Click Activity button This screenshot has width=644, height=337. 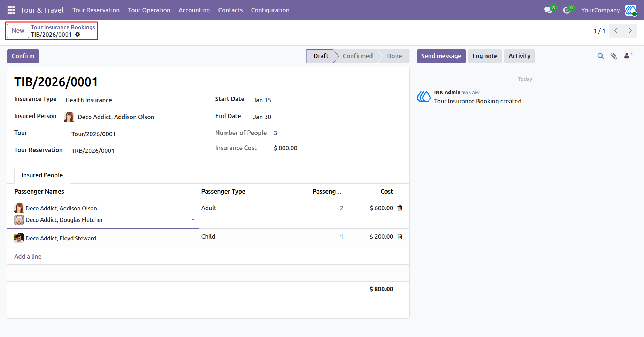[x=519, y=56]
